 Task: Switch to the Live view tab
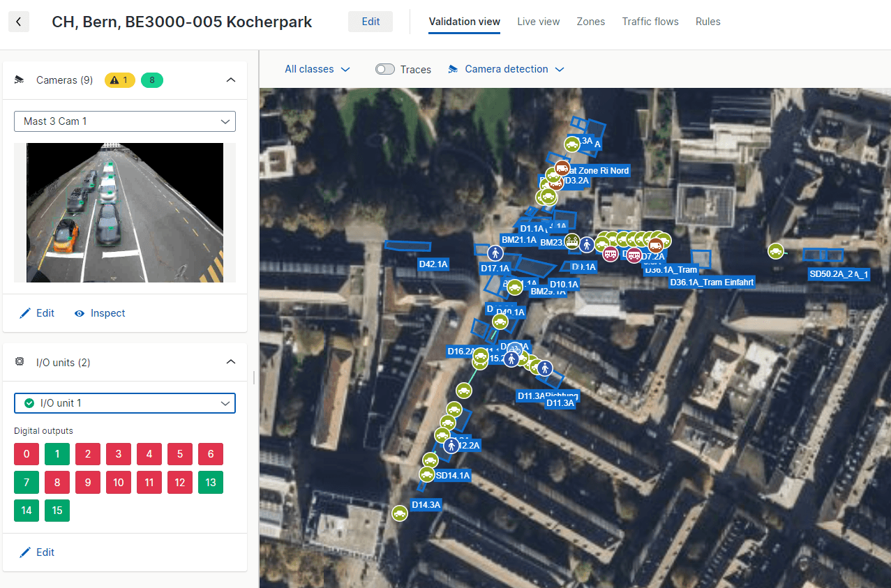coord(538,22)
